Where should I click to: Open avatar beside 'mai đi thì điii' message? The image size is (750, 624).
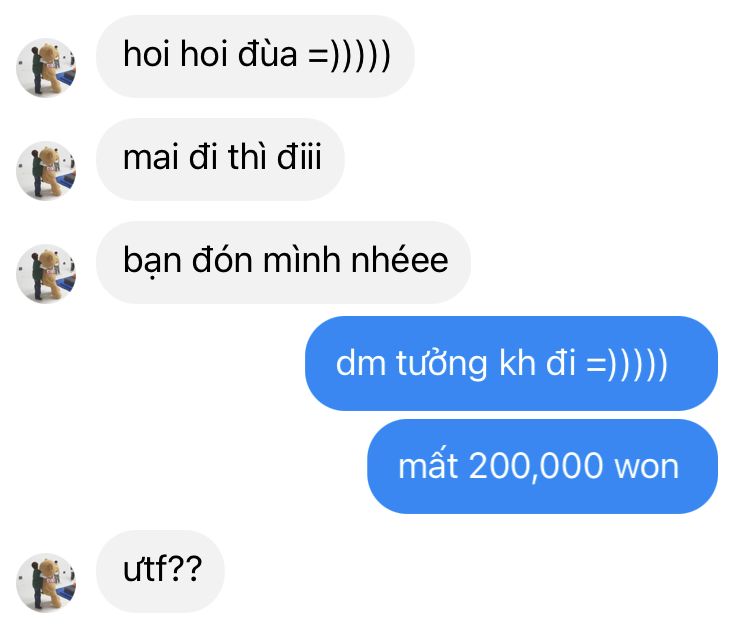point(46,171)
